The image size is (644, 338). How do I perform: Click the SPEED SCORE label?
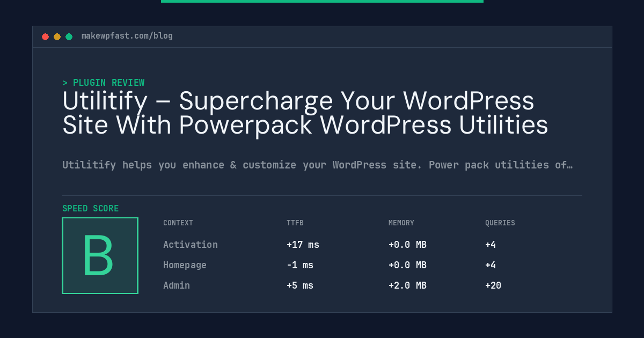91,209
